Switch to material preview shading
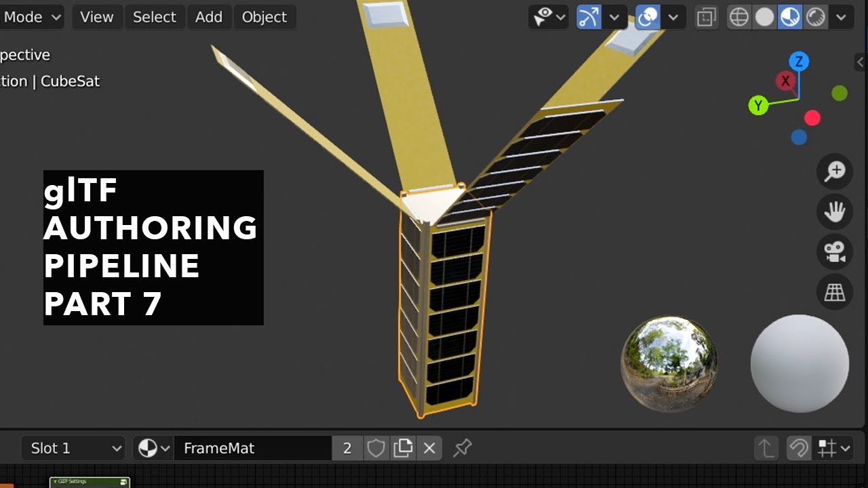Viewport: 868px width, 488px height. (790, 17)
